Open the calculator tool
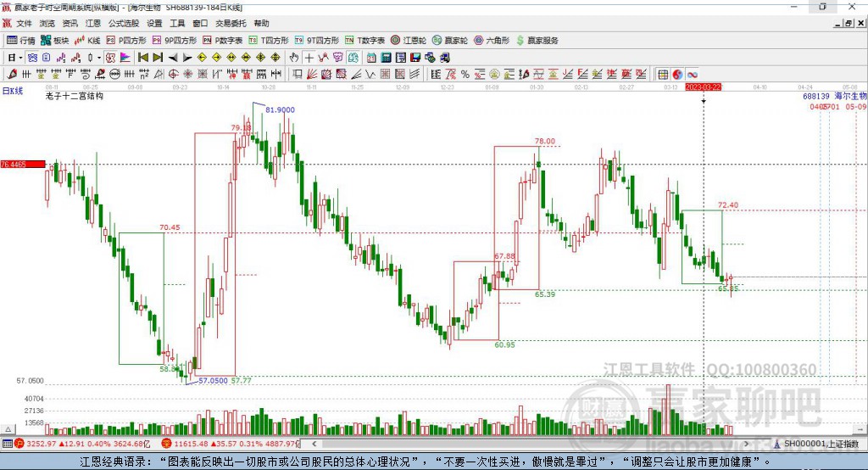 coord(386,58)
